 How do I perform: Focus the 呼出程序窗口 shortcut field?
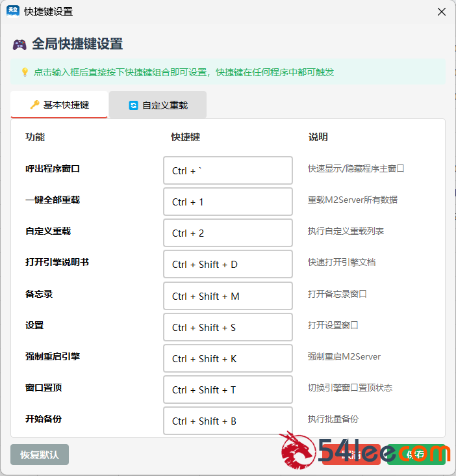click(x=228, y=170)
